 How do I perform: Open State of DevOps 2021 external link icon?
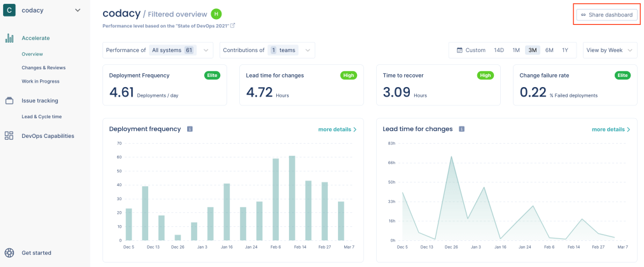tap(232, 25)
